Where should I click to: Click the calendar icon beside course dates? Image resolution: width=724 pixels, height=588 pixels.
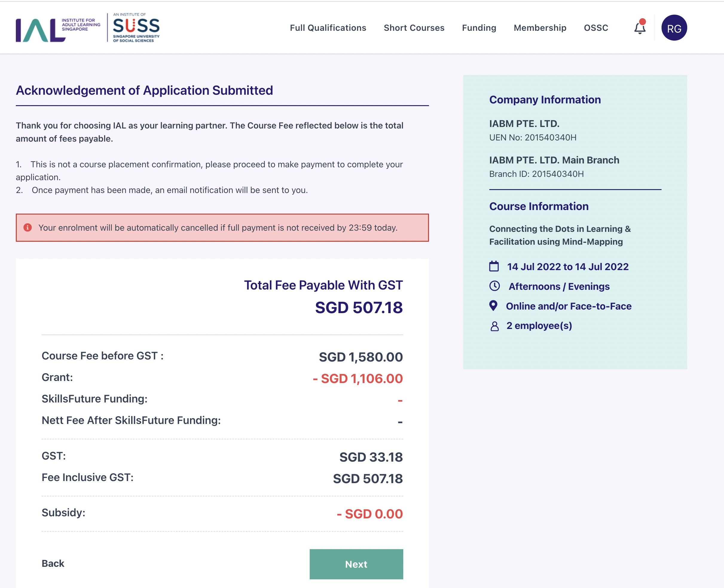click(x=494, y=266)
